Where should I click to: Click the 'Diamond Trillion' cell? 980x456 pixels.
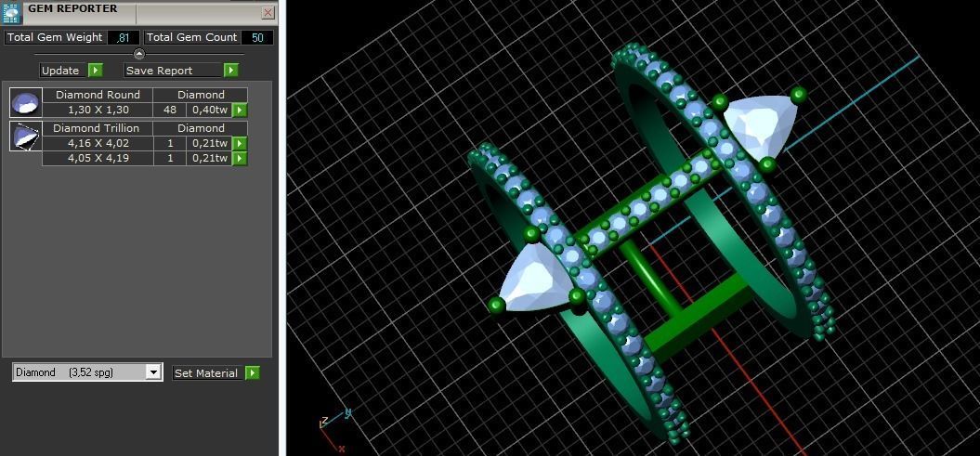[x=98, y=128]
